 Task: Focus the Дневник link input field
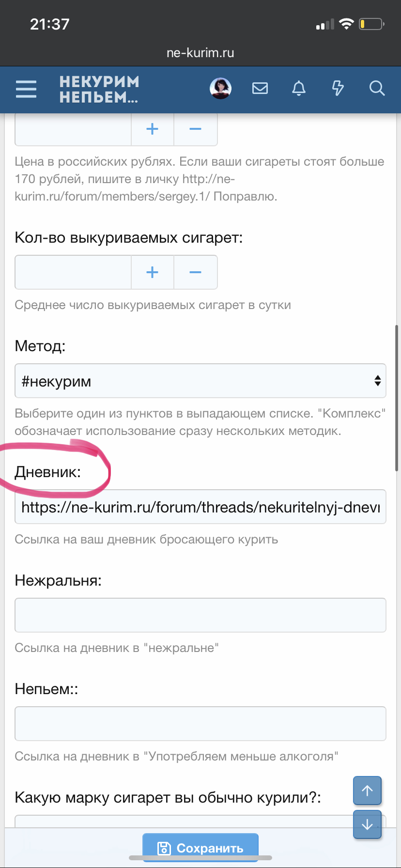tap(200, 507)
